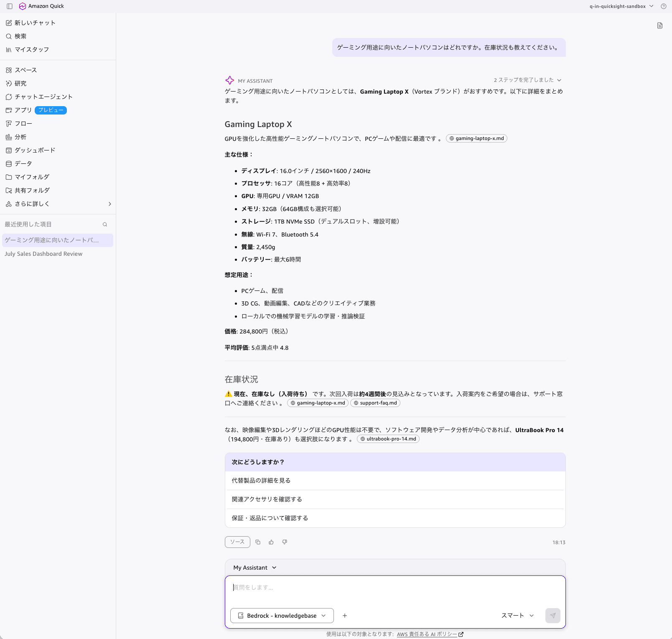
Task: Open recent chat ゲーミング用途に向いたノートパ…
Action: (x=58, y=240)
